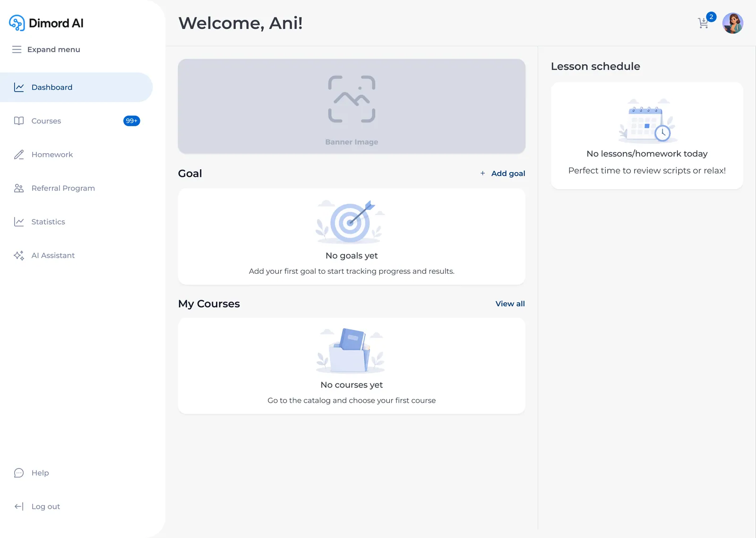
Task: Click the "No courses yet" text
Action: click(352, 385)
